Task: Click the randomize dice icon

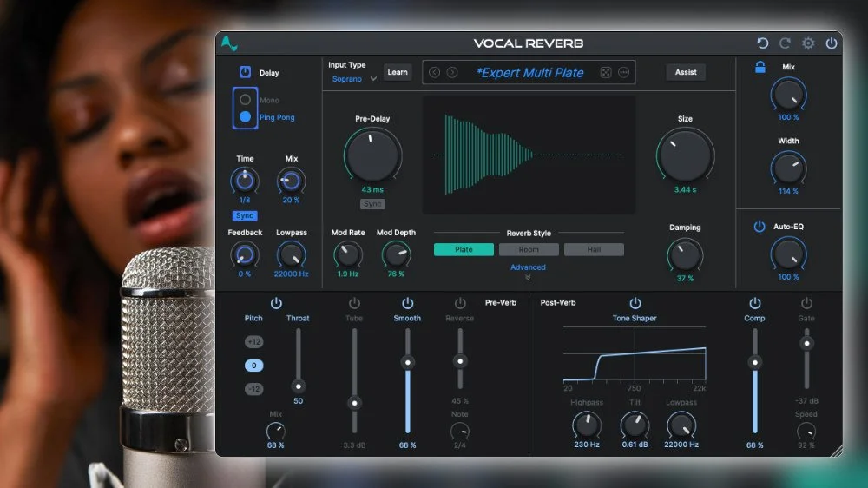Action: tap(606, 73)
